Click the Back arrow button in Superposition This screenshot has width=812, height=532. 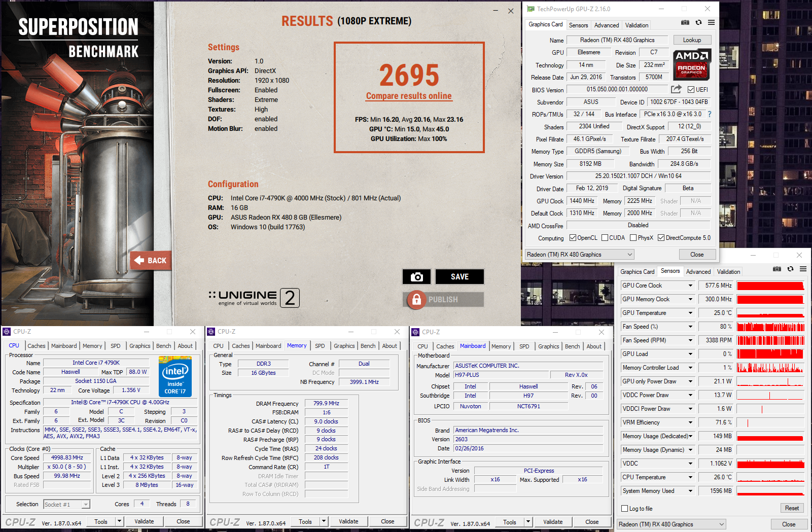coord(151,260)
